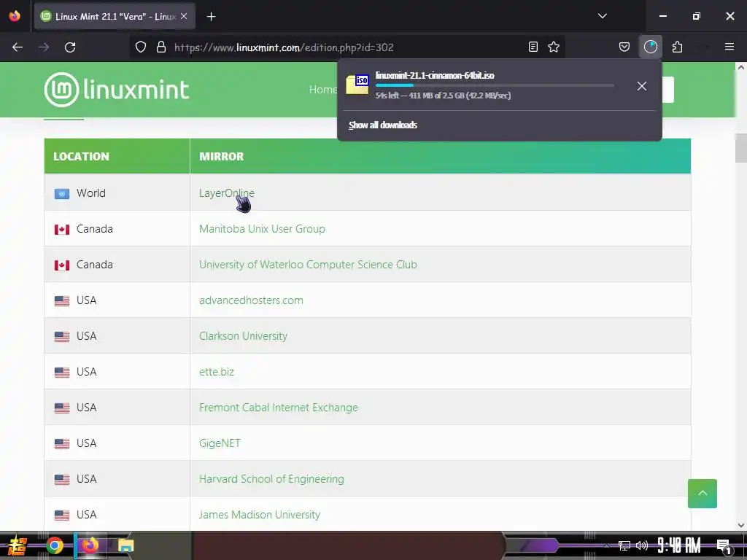Screen dimensions: 747x560
Task: Click the green scroll-to-top button
Action: point(702,494)
